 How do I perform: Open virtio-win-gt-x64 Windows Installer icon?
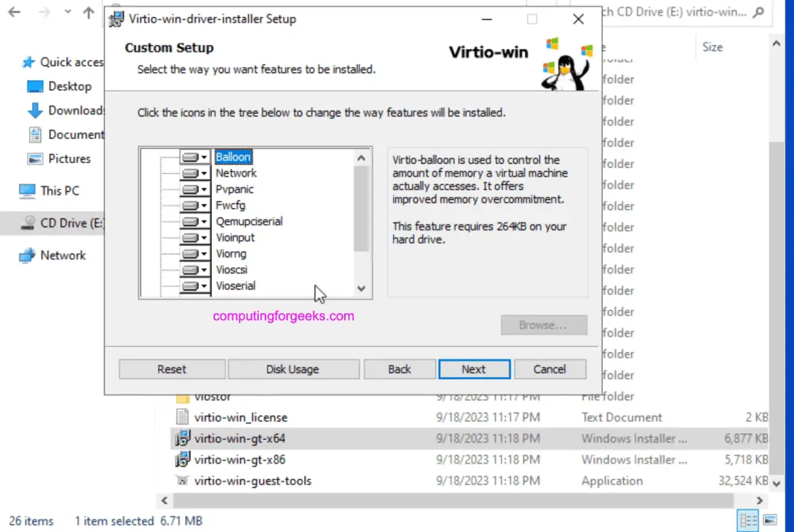[x=182, y=438]
